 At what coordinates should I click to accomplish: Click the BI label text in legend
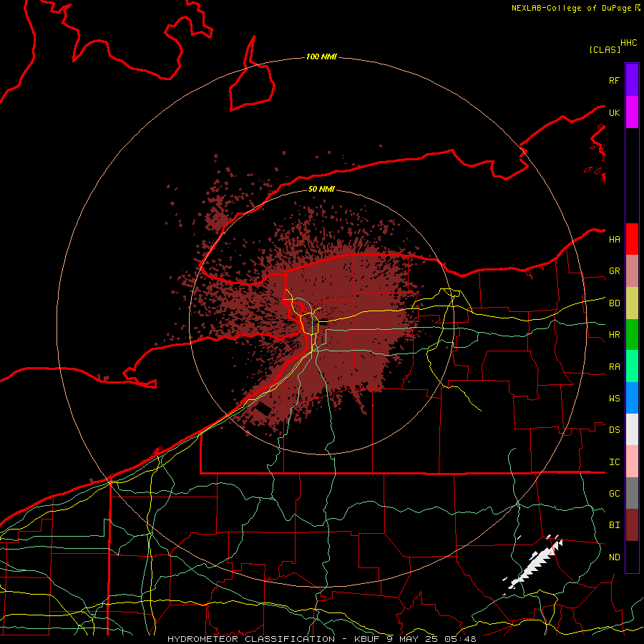(x=614, y=525)
